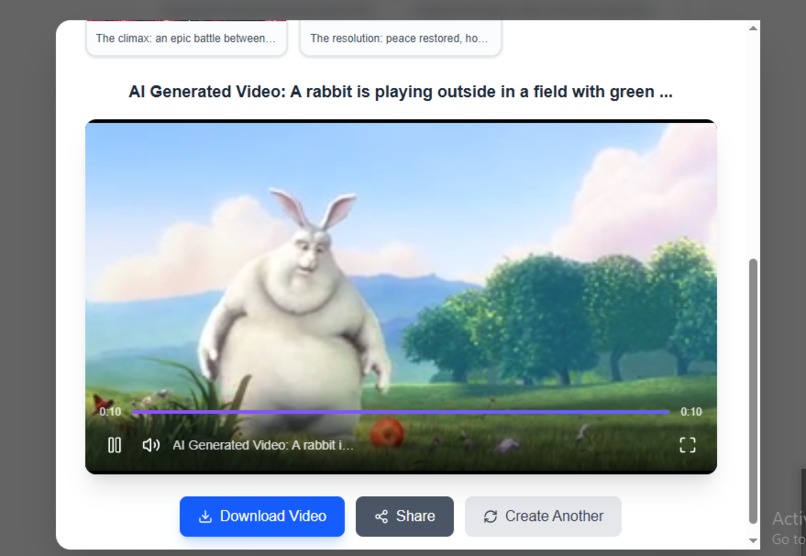Open the resolution peace restored scene card
806x556 pixels.
point(400,38)
